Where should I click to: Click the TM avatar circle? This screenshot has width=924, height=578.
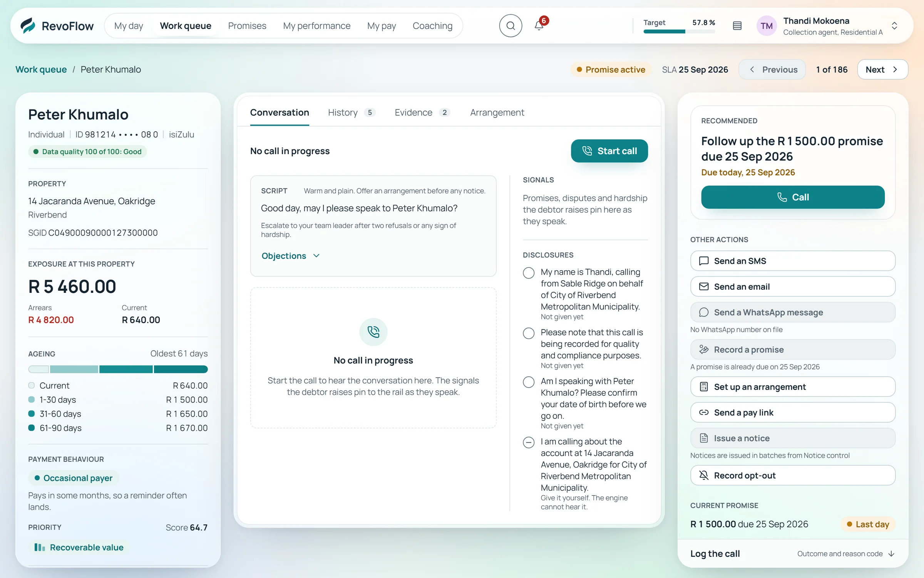coord(766,26)
